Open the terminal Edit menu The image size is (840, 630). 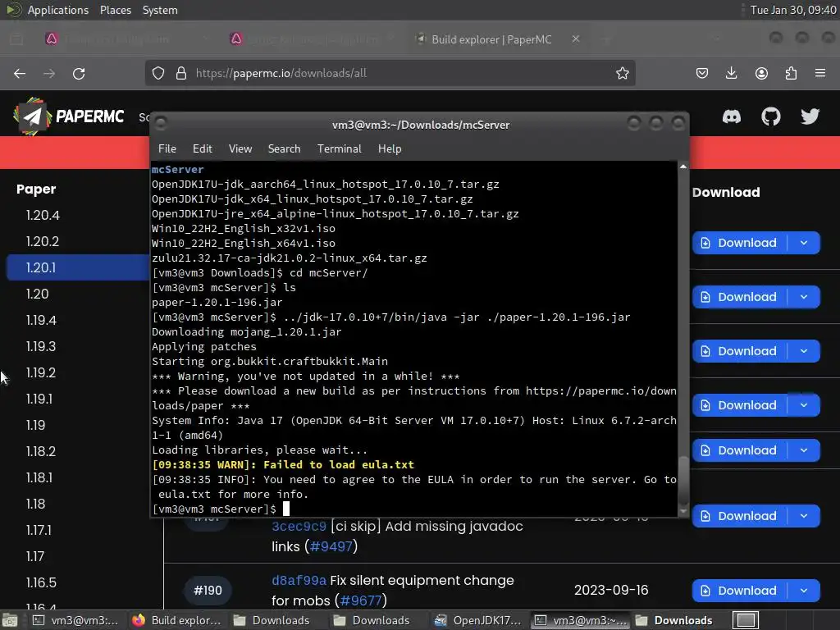click(x=203, y=149)
